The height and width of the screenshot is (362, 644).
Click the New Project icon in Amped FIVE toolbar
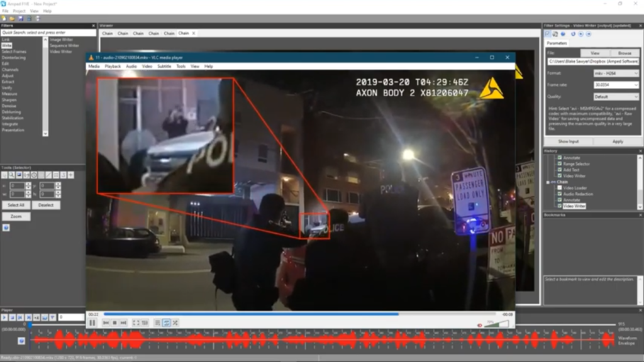(x=4, y=18)
